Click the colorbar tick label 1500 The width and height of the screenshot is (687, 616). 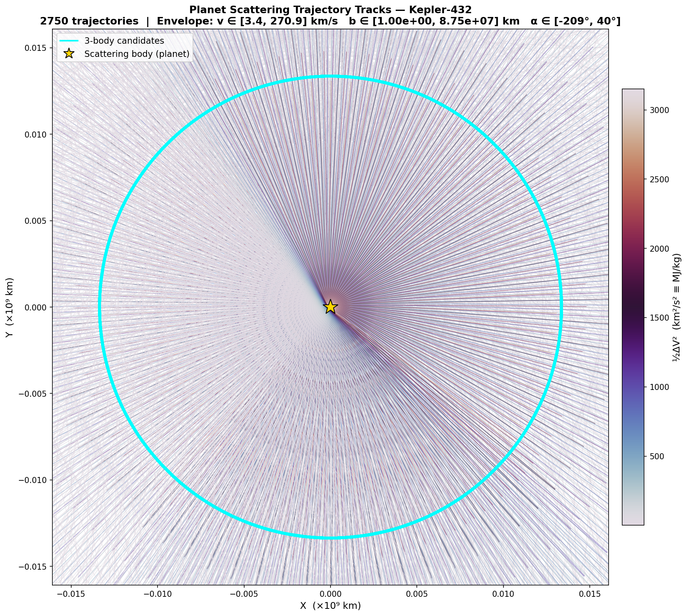point(659,318)
